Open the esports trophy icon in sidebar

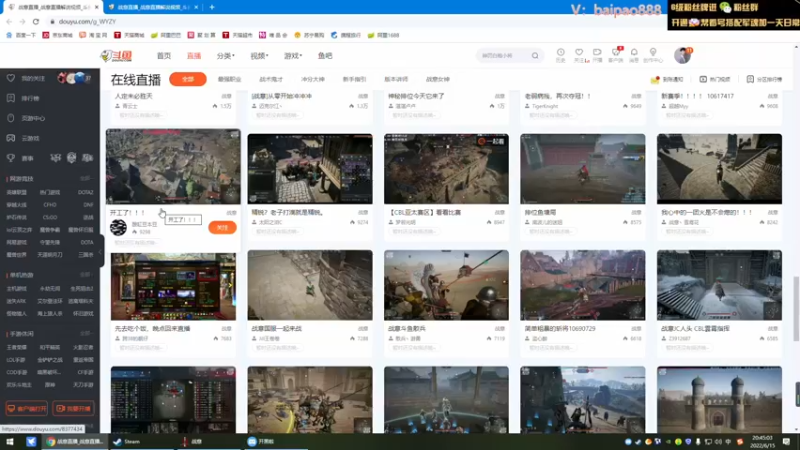tap(11, 158)
